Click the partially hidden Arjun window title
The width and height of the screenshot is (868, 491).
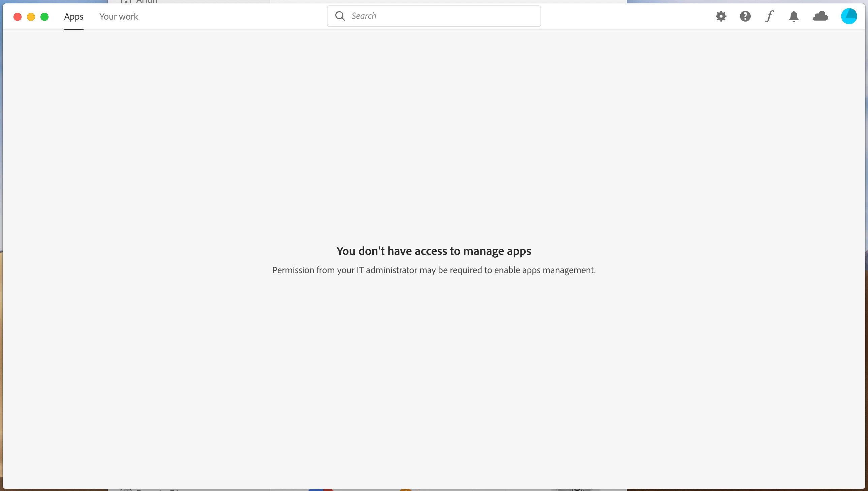click(146, 1)
